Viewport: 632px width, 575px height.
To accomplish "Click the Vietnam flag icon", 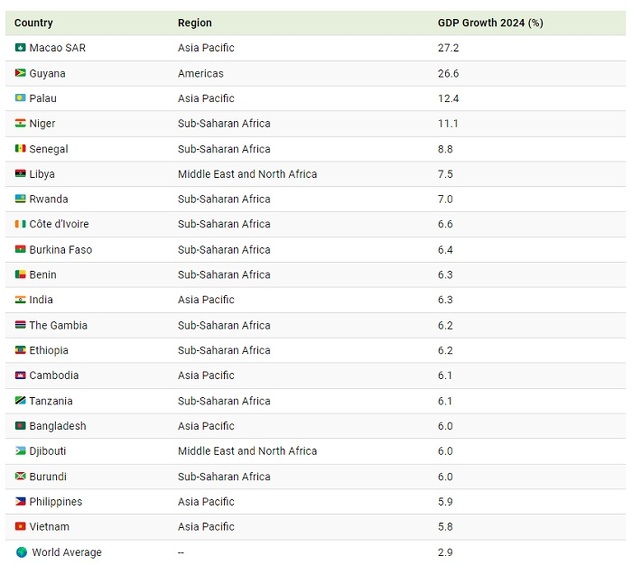I will tap(20, 527).
